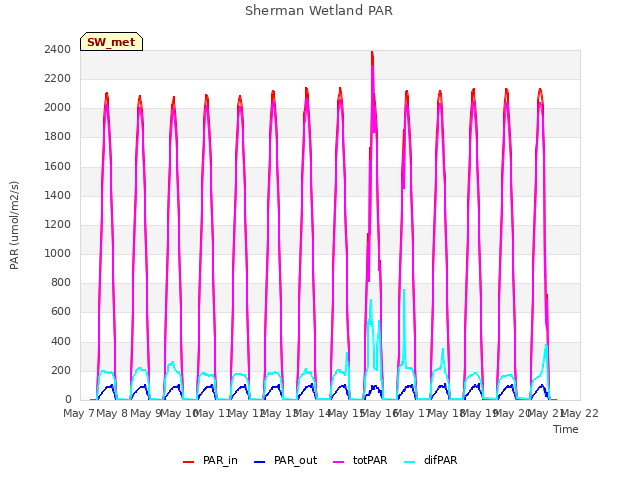Viewport: 640px width, 480px height.
Task: Toggle the totPAR legend entry
Action: coord(360,460)
